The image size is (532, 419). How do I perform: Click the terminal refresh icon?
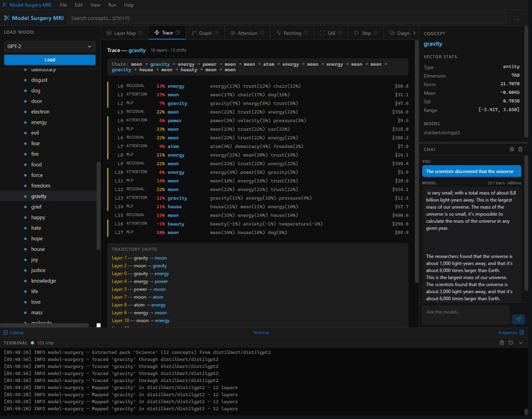(x=511, y=343)
